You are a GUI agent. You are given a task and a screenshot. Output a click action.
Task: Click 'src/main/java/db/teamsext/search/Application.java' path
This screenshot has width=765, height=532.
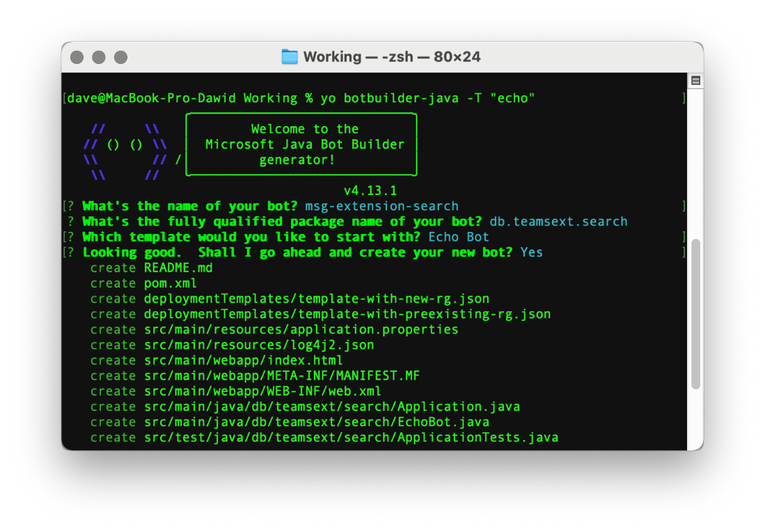332,407
